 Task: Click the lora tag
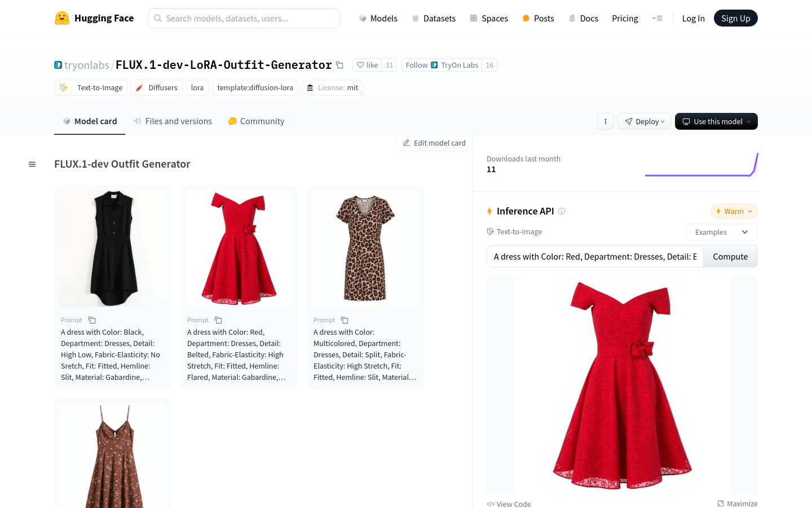pyautogui.click(x=197, y=87)
